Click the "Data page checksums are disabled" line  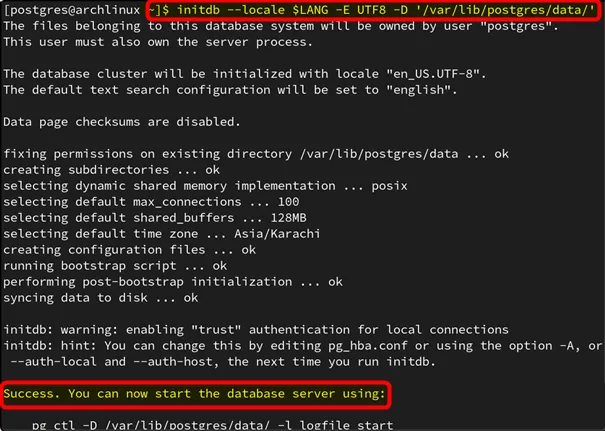pyautogui.click(x=122, y=122)
